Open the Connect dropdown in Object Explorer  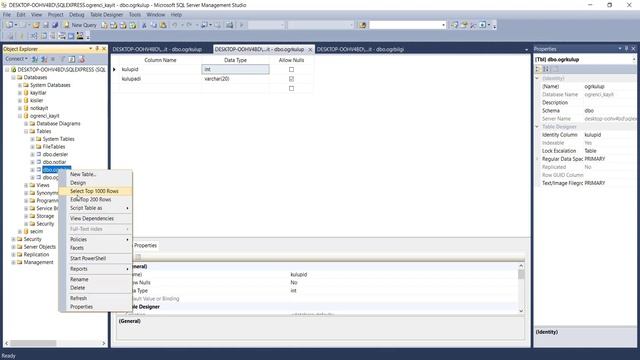click(x=16, y=59)
